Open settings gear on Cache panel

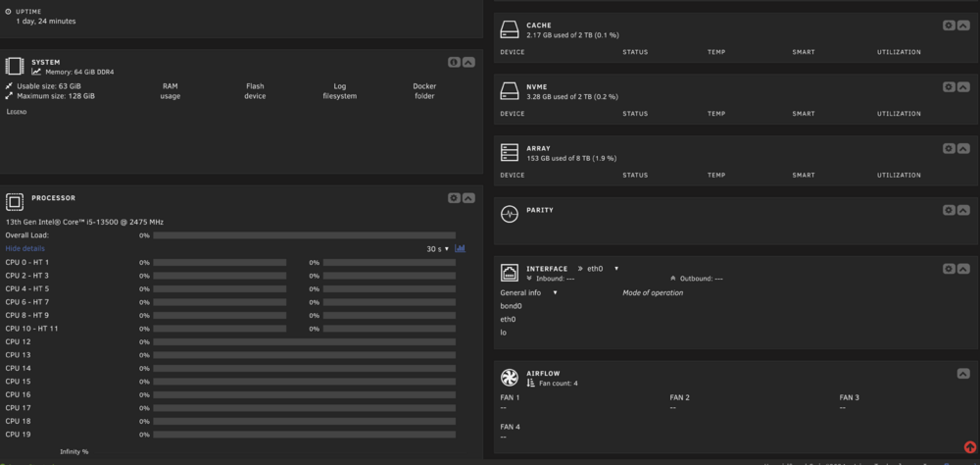point(949,26)
